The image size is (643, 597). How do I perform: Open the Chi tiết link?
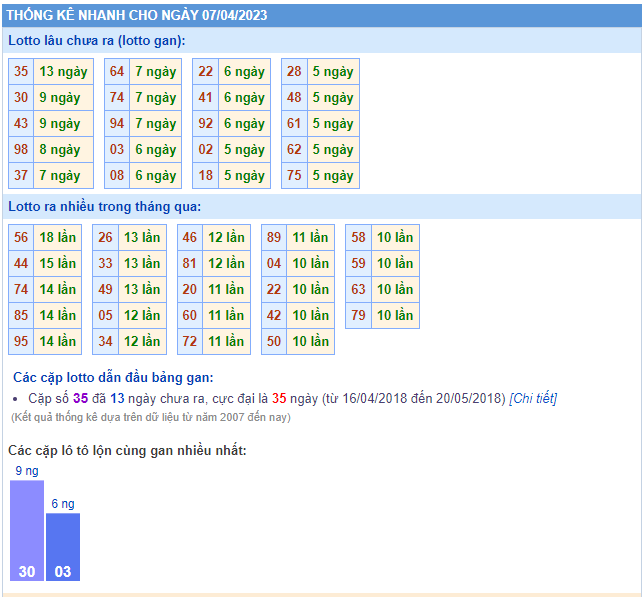[533, 398]
